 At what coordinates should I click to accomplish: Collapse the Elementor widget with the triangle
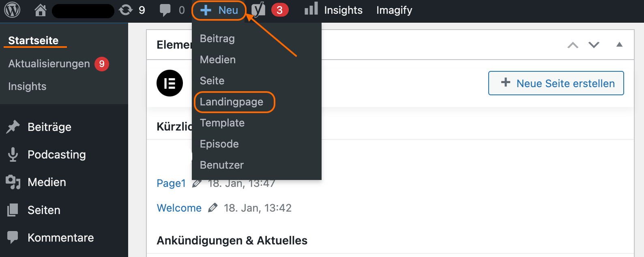coord(619,45)
